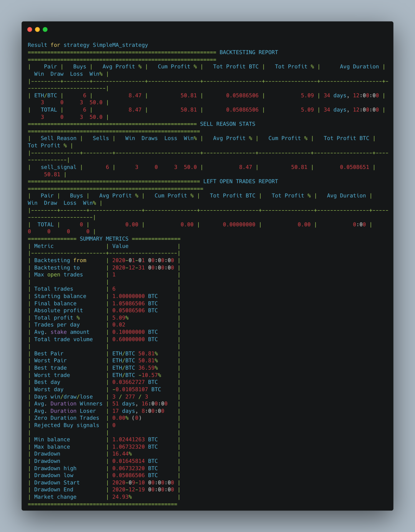This screenshot has height=532, width=415.
Task: Click '1.05086506 BTC' final balance value
Action: [135, 304]
